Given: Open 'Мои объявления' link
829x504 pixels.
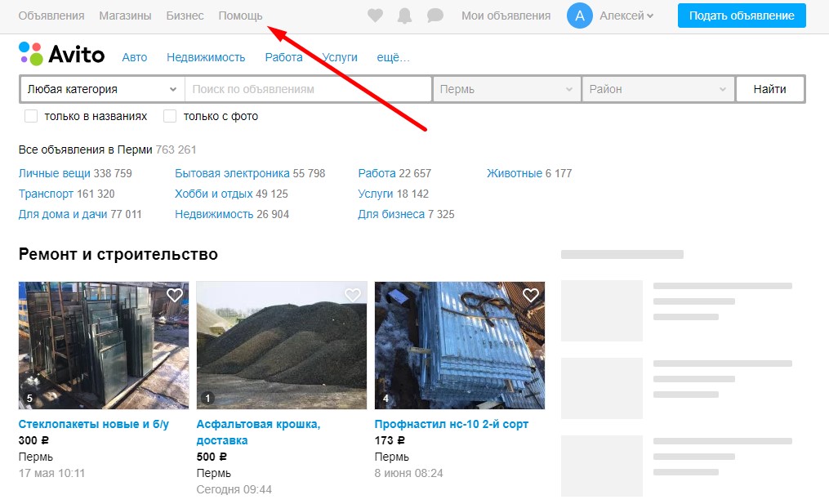Looking at the screenshot, I should click(x=506, y=16).
